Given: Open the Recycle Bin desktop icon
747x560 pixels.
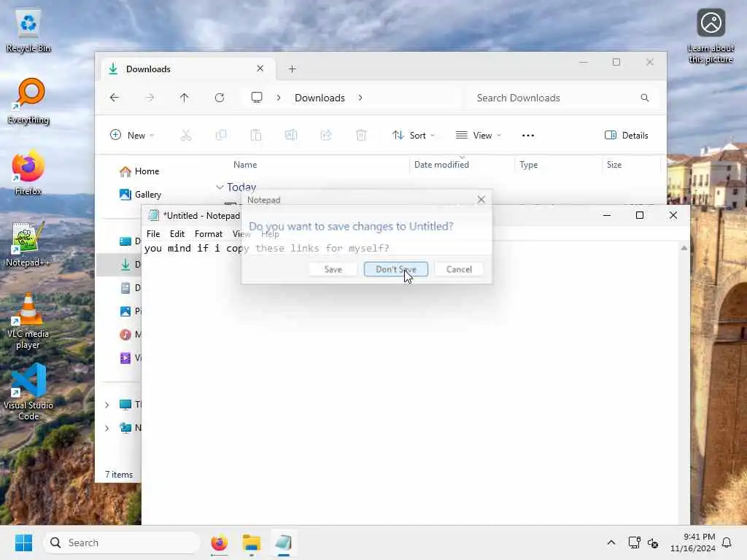Looking at the screenshot, I should point(28,31).
